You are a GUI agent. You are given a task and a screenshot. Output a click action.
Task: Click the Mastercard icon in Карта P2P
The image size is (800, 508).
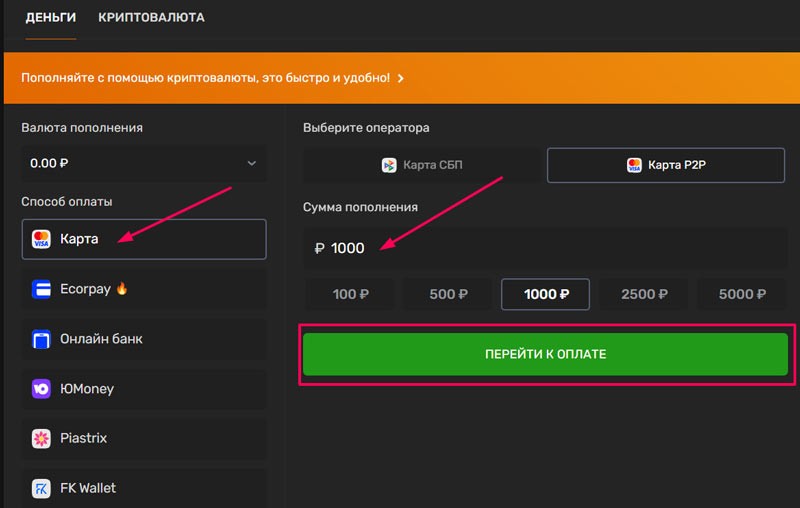click(634, 165)
